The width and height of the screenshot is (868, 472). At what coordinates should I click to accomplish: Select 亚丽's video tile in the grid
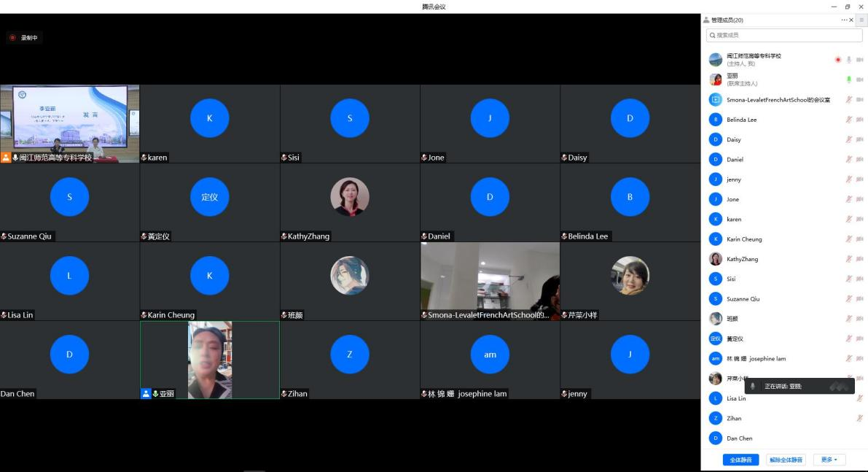[x=210, y=360]
